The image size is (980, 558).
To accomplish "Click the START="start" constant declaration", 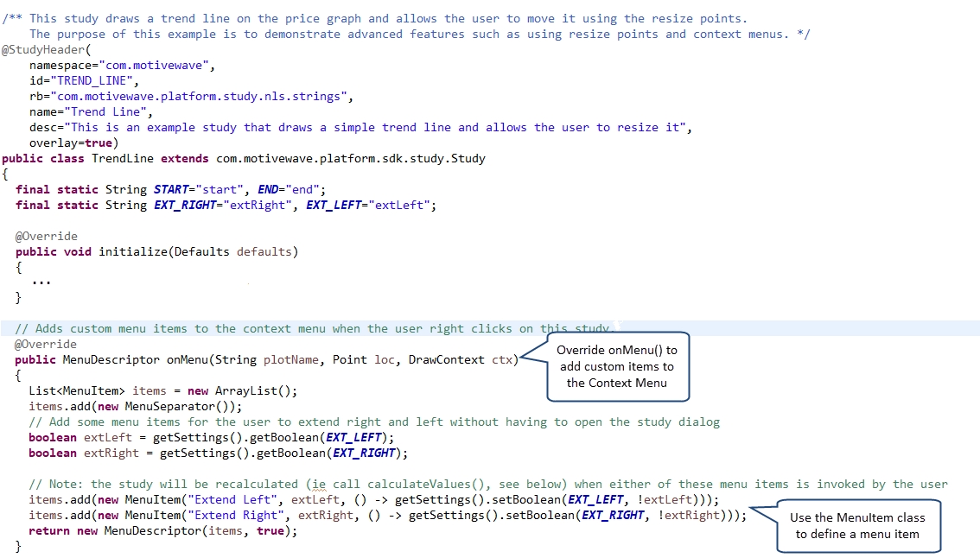I will tap(200, 189).
